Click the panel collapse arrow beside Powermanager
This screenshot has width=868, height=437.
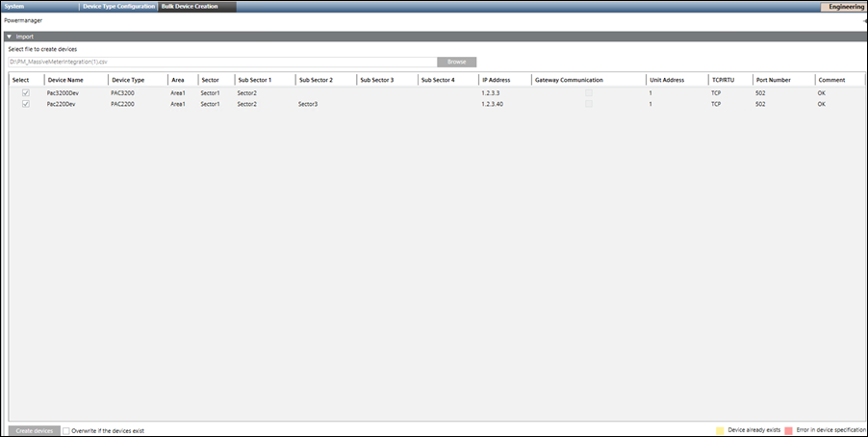[864, 20]
